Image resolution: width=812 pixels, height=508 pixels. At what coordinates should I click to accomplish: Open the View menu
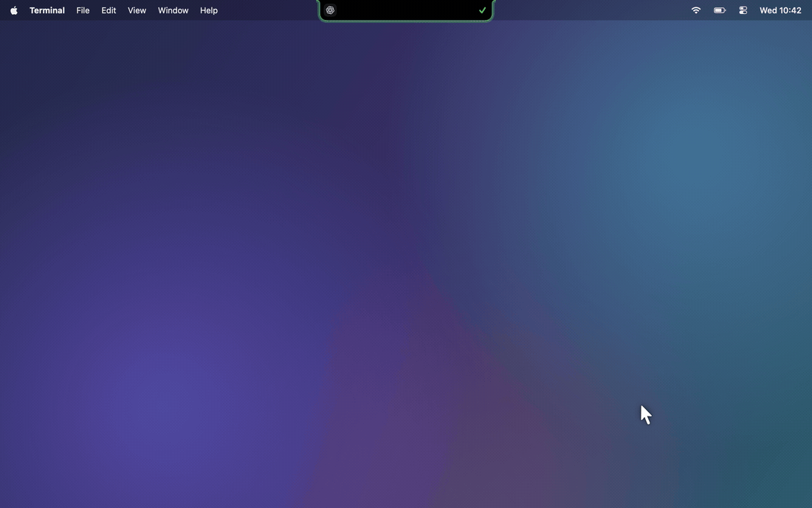point(137,10)
